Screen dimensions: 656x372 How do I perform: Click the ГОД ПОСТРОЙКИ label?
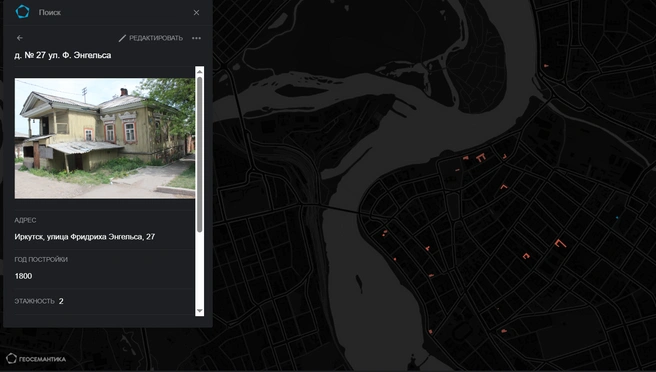coord(41,259)
